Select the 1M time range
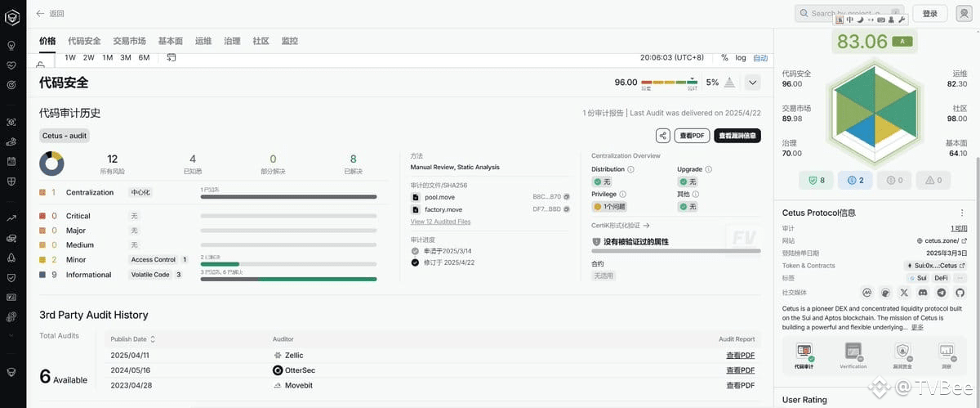Screen dimensions: 980x408 click(x=108, y=58)
